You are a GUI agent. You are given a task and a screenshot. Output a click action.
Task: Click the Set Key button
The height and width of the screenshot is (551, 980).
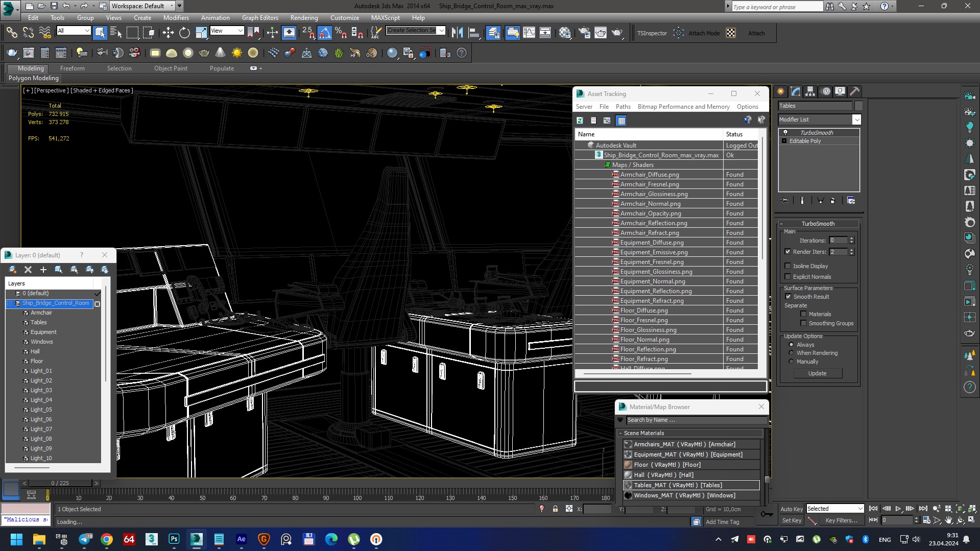792,520
